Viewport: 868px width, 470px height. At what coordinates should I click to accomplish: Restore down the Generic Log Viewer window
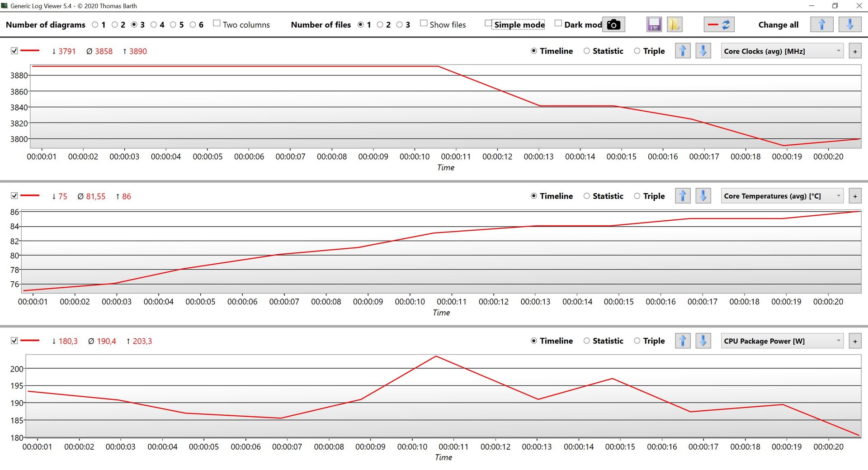(835, 6)
